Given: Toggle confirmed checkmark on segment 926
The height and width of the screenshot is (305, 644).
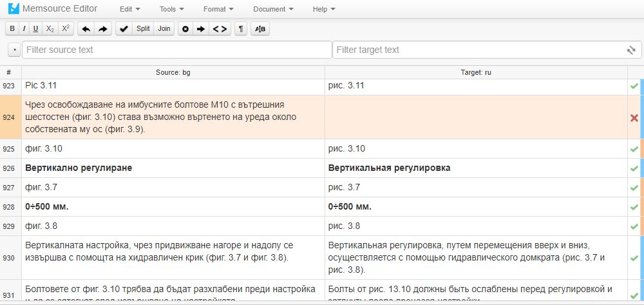Looking at the screenshot, I should click(x=634, y=168).
